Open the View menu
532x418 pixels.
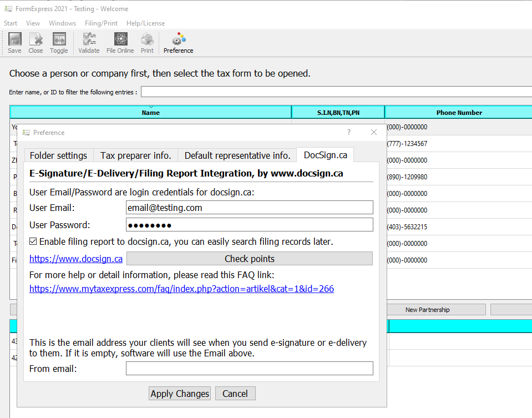33,23
